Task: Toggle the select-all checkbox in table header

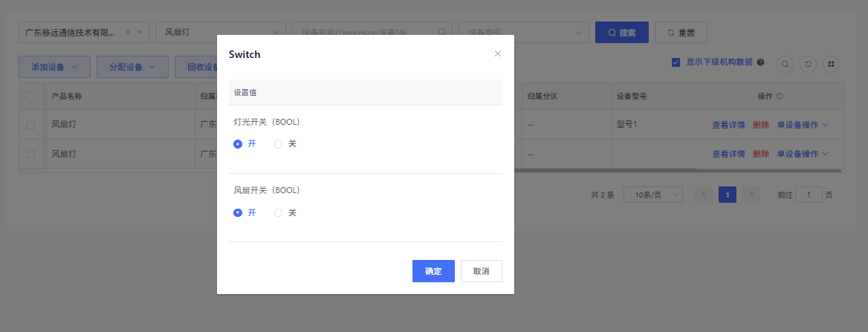Action: pos(30,97)
